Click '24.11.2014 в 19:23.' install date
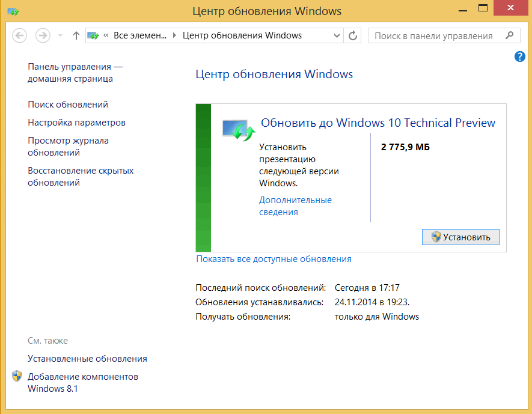Screen dimensions: 532x414 pos(372,302)
